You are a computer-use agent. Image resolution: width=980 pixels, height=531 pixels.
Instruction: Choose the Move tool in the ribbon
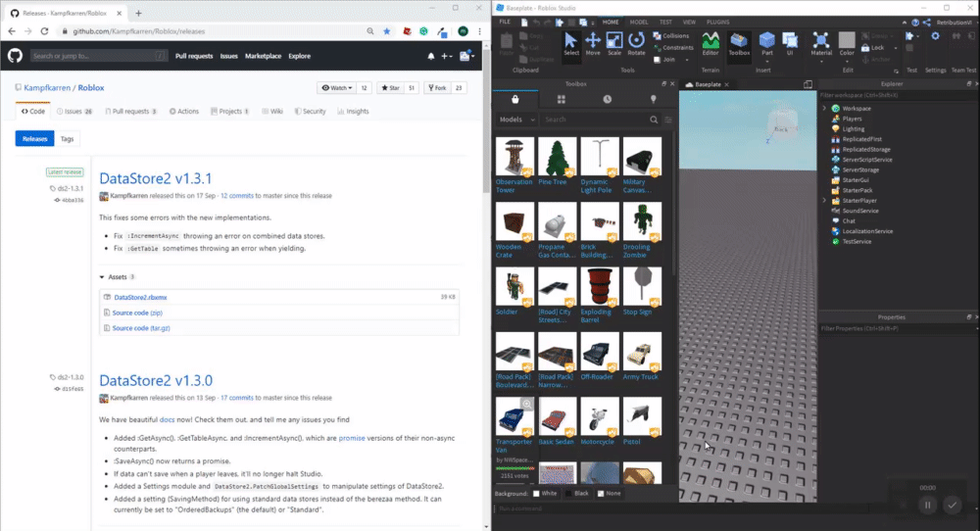pos(593,44)
